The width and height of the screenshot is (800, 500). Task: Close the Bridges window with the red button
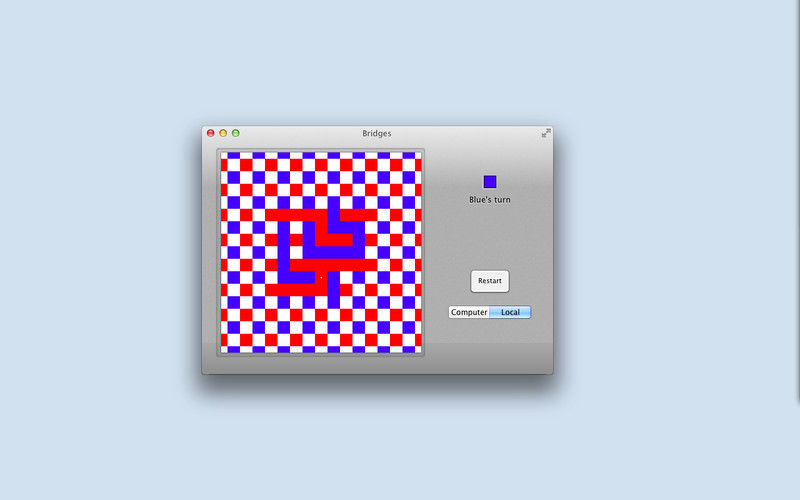(210, 133)
